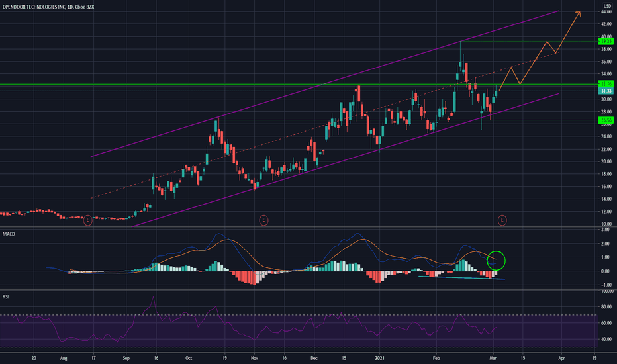The height and width of the screenshot is (364, 617).
Task: Click the 44.00 price axis value
Action: [606, 12]
